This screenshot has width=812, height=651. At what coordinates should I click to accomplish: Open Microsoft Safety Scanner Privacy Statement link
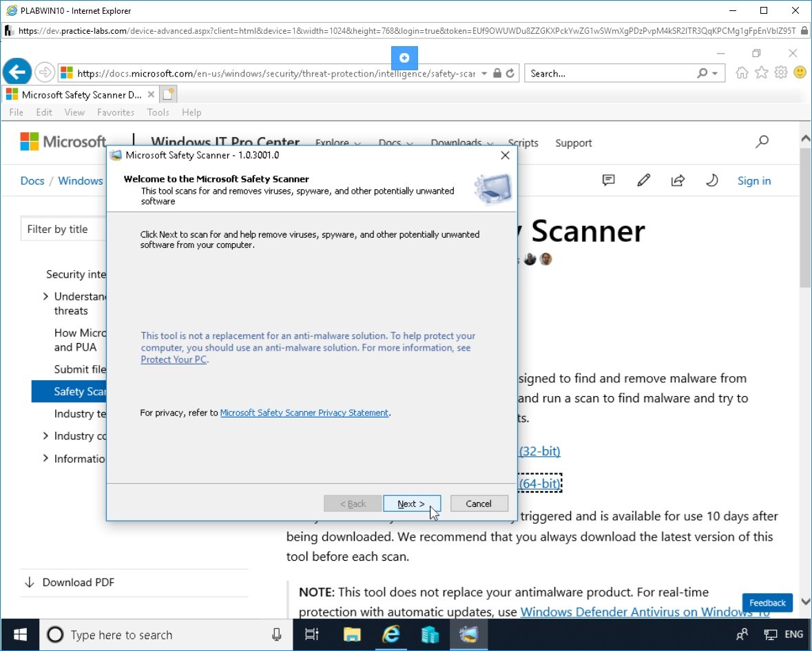coord(304,413)
